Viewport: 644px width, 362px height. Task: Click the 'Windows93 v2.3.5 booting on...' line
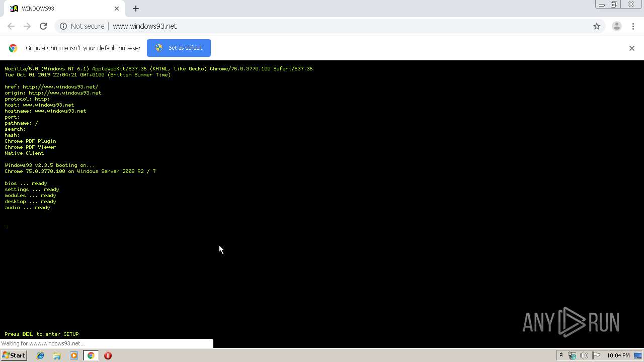pyautogui.click(x=50, y=165)
